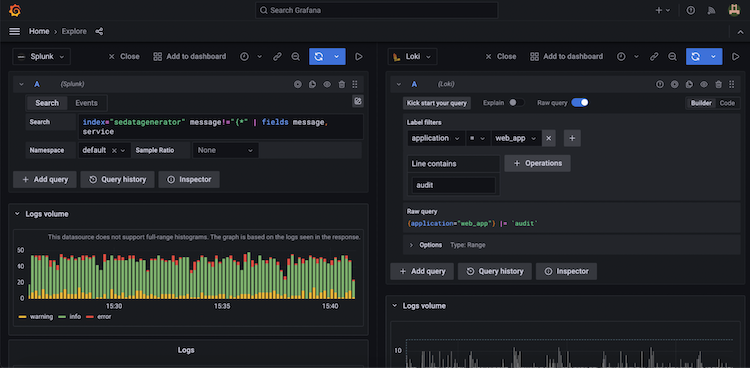Duplicate Loki query A

pos(689,84)
